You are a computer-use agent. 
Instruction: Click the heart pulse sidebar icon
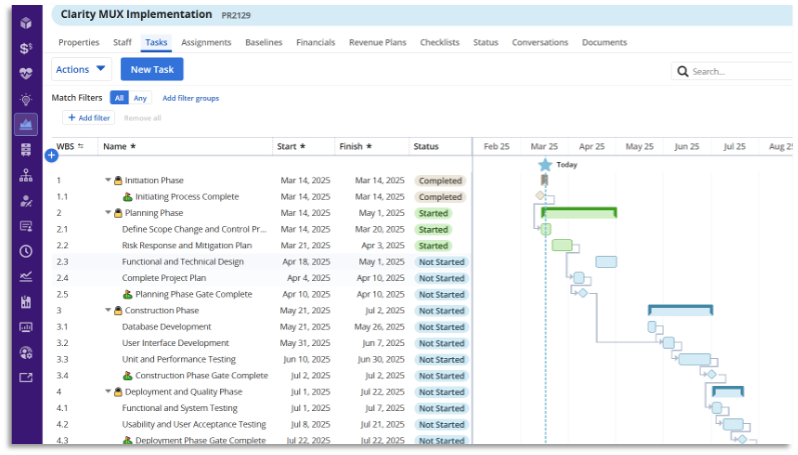click(x=26, y=73)
